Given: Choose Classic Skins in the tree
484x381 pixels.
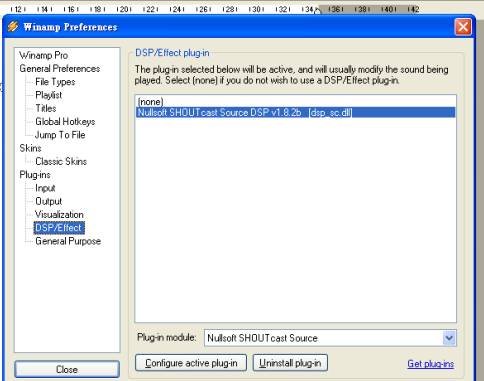Looking at the screenshot, I should click(x=61, y=162).
